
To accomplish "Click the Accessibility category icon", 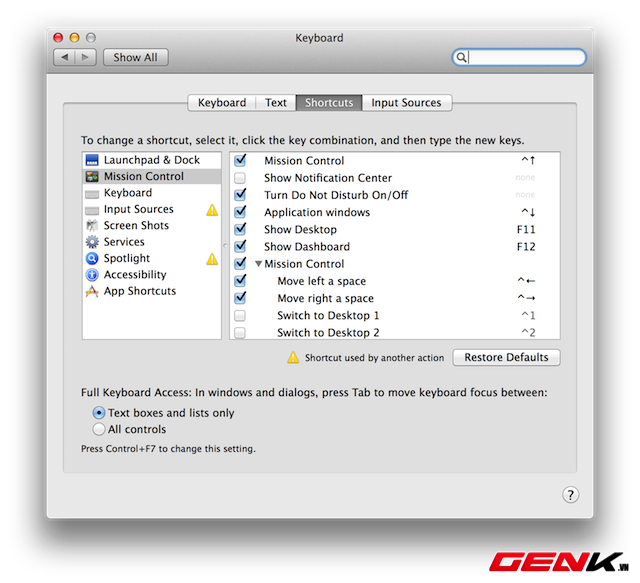I will [92, 275].
